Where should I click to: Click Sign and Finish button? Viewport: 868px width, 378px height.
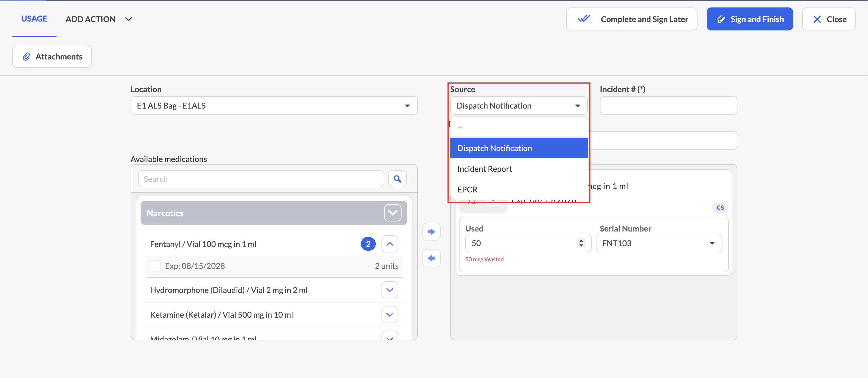point(749,19)
